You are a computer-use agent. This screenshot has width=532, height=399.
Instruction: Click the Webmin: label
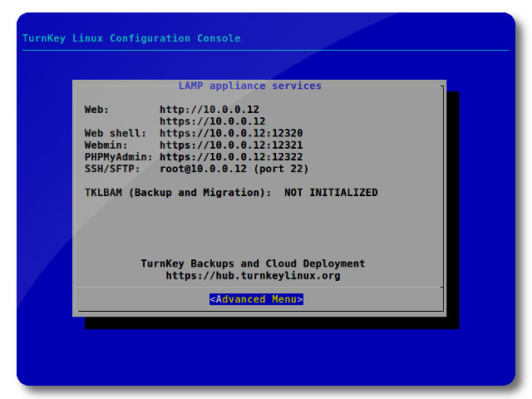[106, 145]
